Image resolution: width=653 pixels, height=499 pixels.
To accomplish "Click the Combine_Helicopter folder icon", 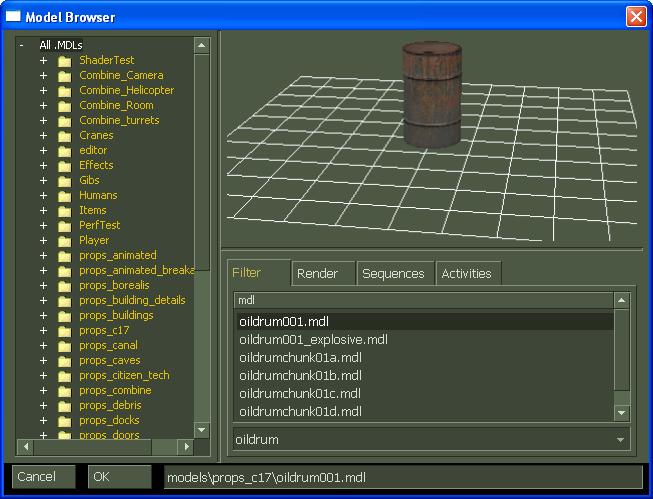I will 65,91.
